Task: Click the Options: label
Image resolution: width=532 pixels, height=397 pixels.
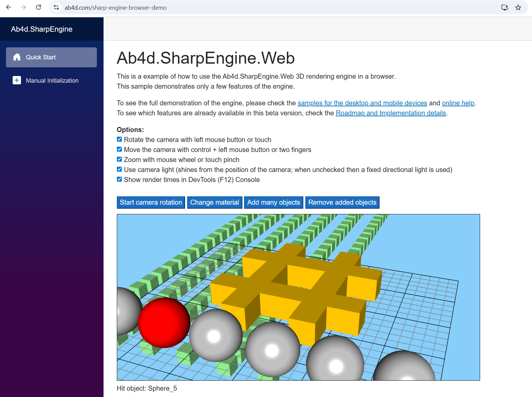Action: click(130, 130)
